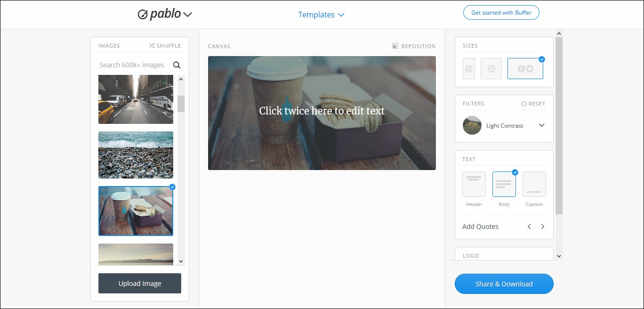The image size is (644, 309).
Task: Click the search magnifier icon
Action: coord(177,65)
